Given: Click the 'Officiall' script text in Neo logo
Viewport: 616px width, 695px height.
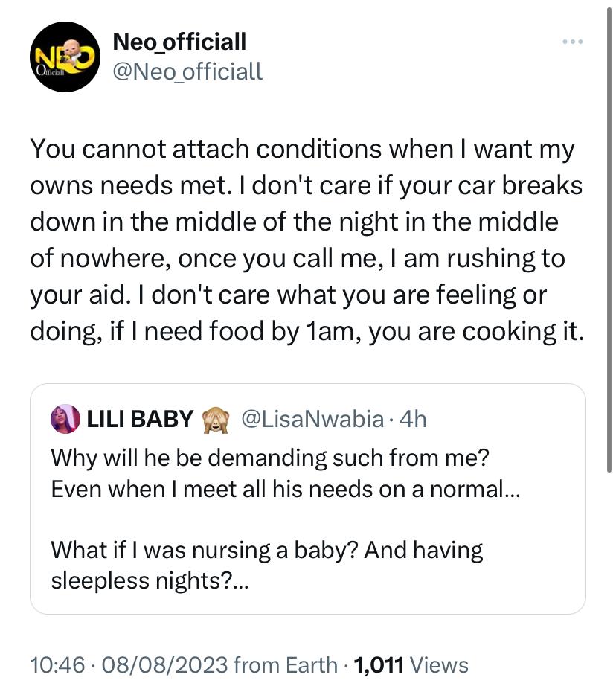Looking at the screenshot, I should tap(50, 71).
